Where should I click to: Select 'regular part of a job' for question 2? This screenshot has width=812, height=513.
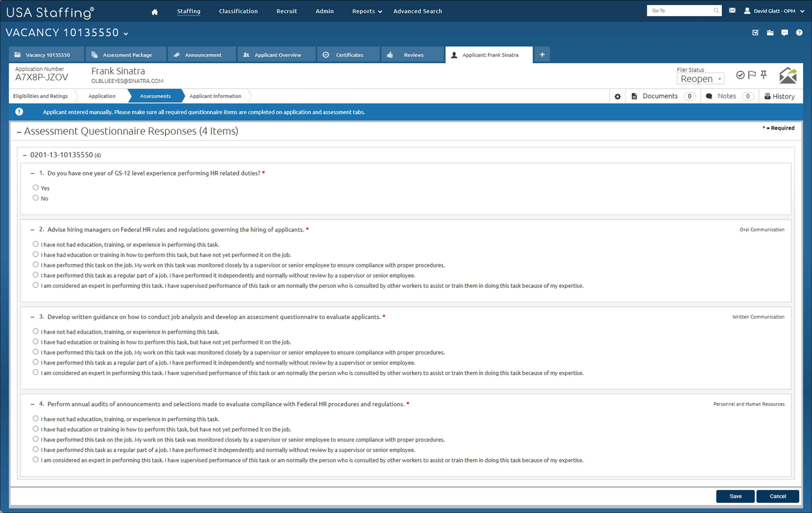tap(35, 275)
